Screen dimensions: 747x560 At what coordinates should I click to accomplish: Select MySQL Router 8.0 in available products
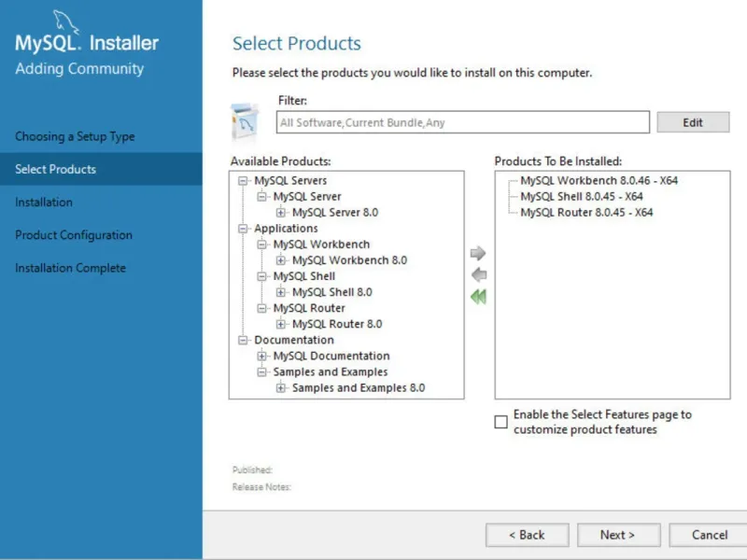pos(337,324)
